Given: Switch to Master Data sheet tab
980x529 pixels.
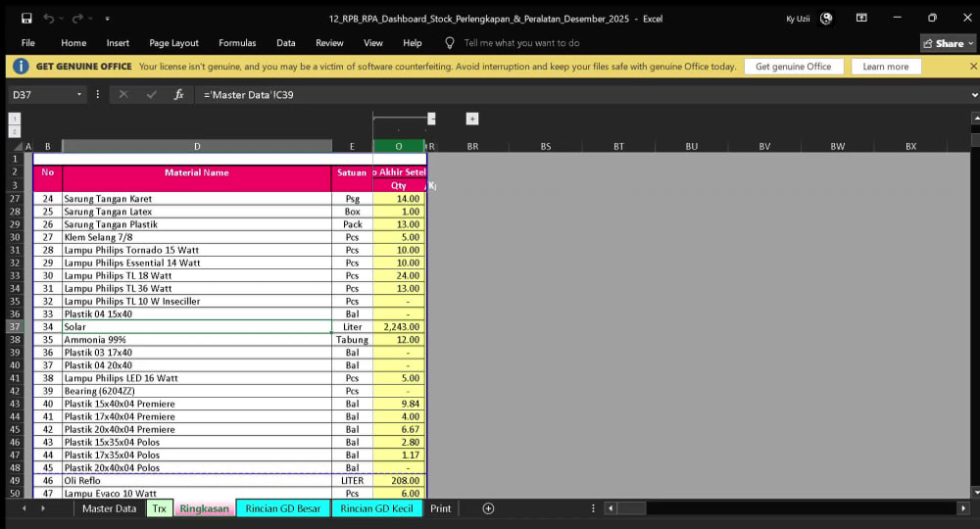Looking at the screenshot, I should point(109,508).
